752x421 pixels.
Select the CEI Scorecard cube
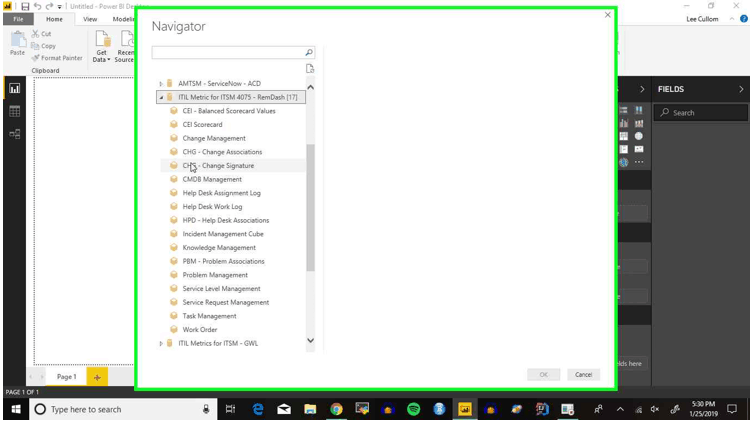tap(202, 125)
